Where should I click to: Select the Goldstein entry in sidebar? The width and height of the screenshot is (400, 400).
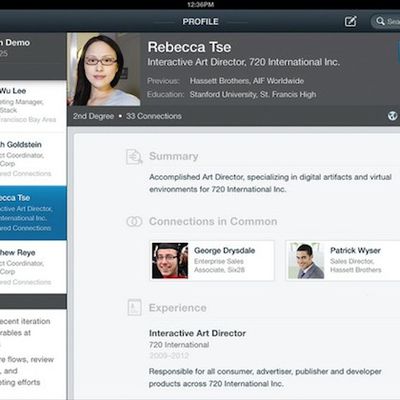[x=33, y=159]
